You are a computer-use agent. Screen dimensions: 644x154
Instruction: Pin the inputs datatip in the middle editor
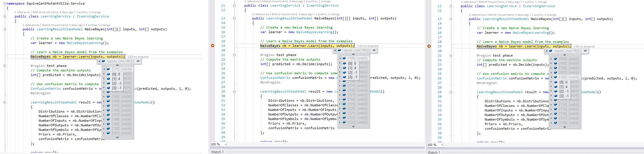[374, 50]
